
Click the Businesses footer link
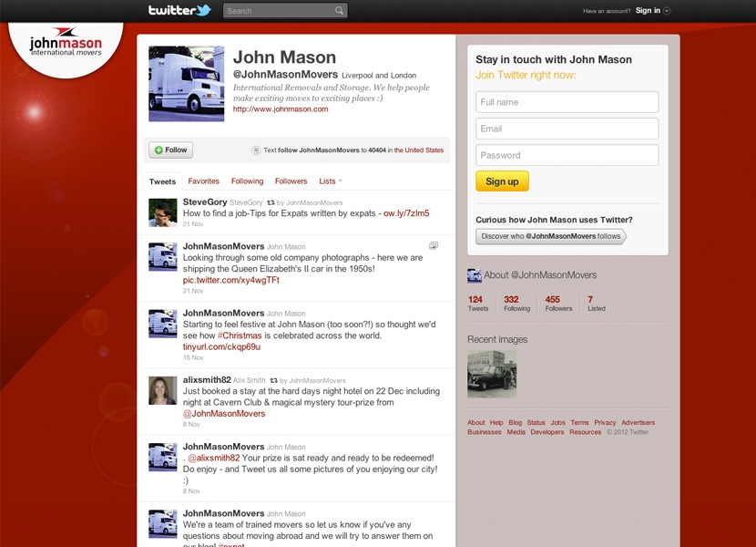click(x=484, y=432)
